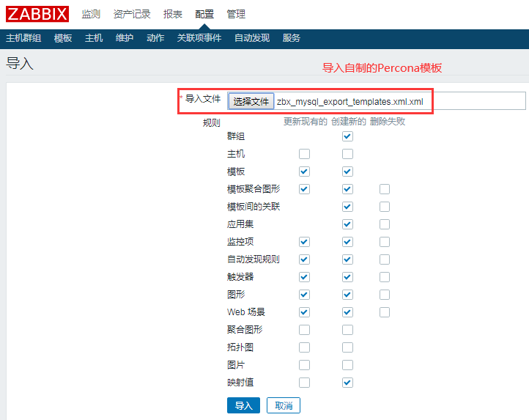
Task: Uncheck 更新现有的 for 触发器
Action: 304,277
